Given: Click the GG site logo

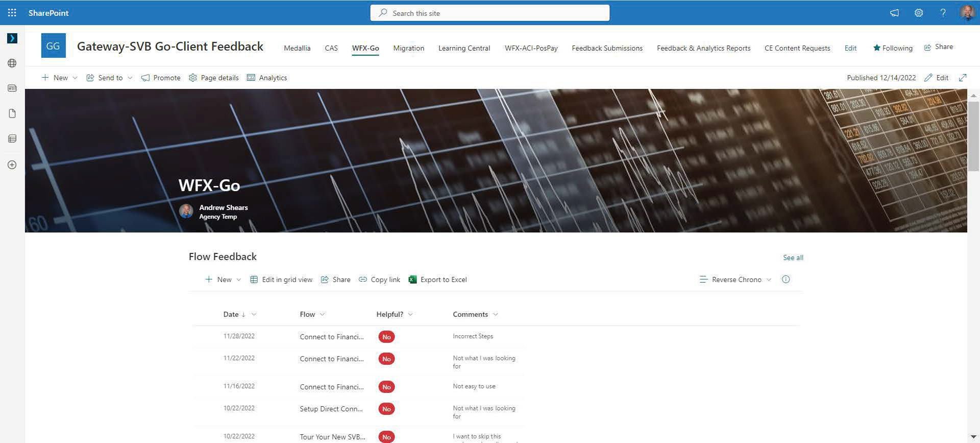Looking at the screenshot, I should [x=53, y=46].
